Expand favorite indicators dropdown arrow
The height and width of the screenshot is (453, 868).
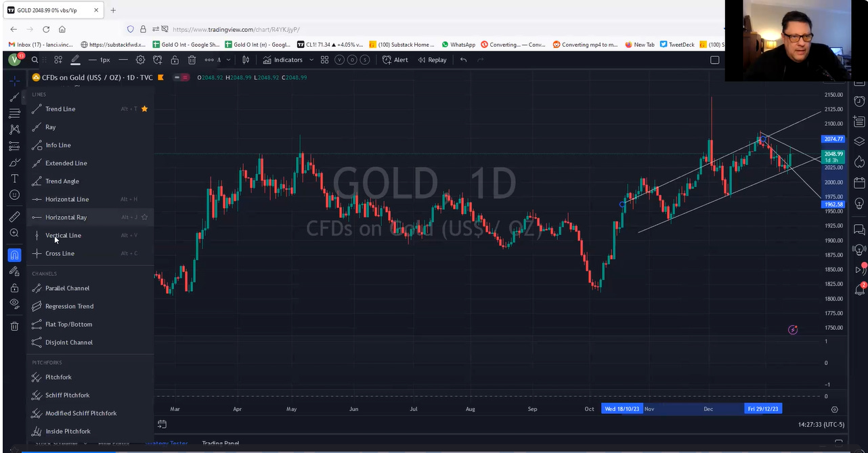point(311,60)
